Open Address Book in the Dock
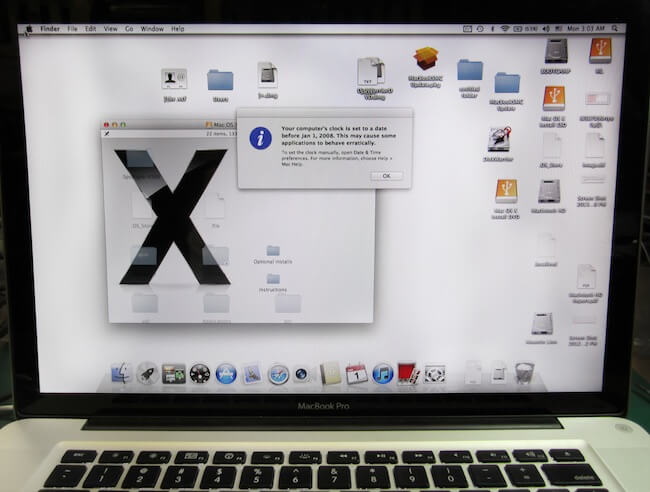The height and width of the screenshot is (492, 650). pos(330,373)
